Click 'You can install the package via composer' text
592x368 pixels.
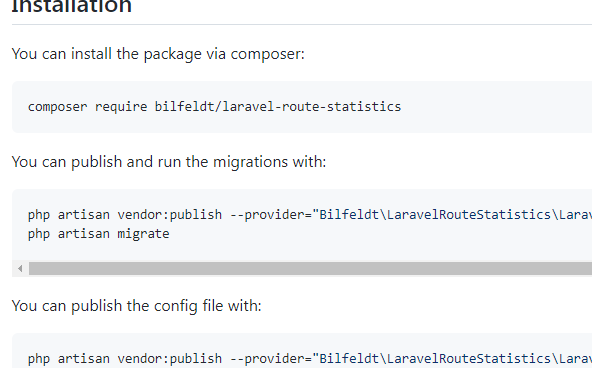click(158, 54)
